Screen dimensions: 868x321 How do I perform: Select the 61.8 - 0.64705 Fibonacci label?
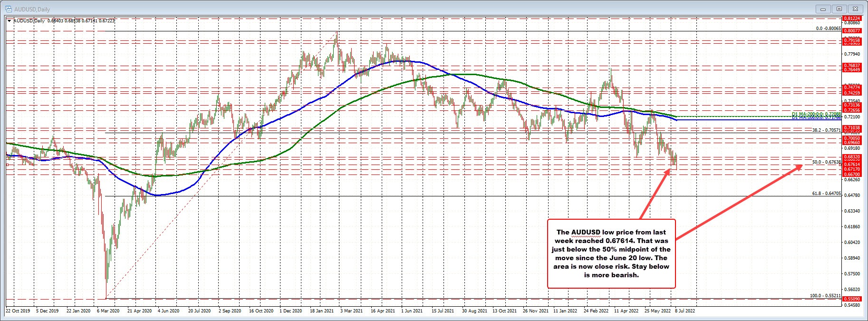point(826,194)
